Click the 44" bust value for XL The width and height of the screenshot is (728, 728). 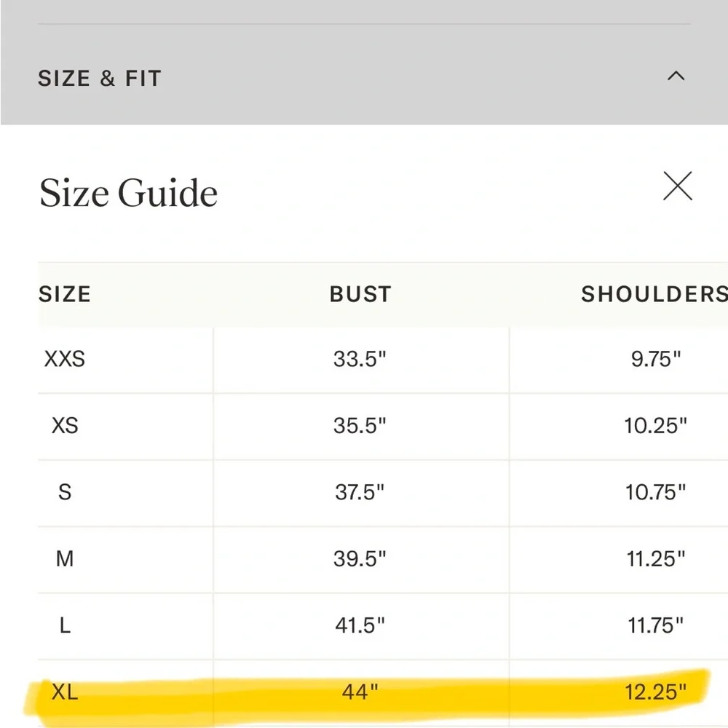(x=360, y=692)
